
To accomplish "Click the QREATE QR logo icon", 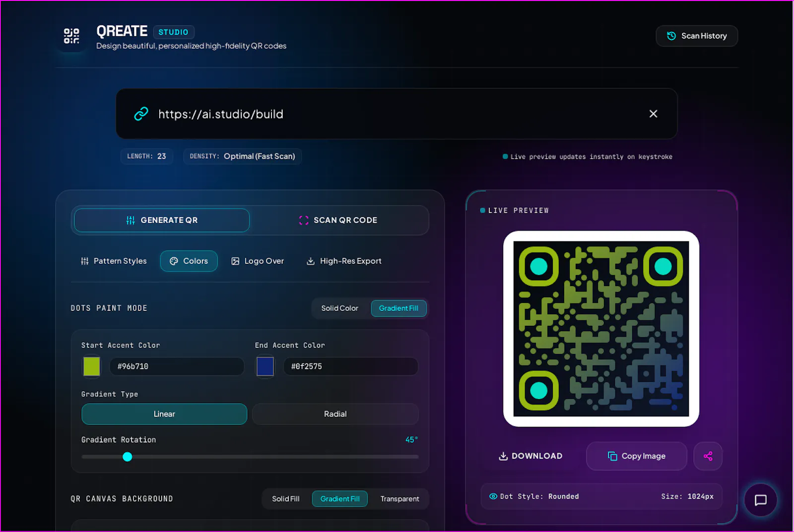I will (x=71, y=36).
